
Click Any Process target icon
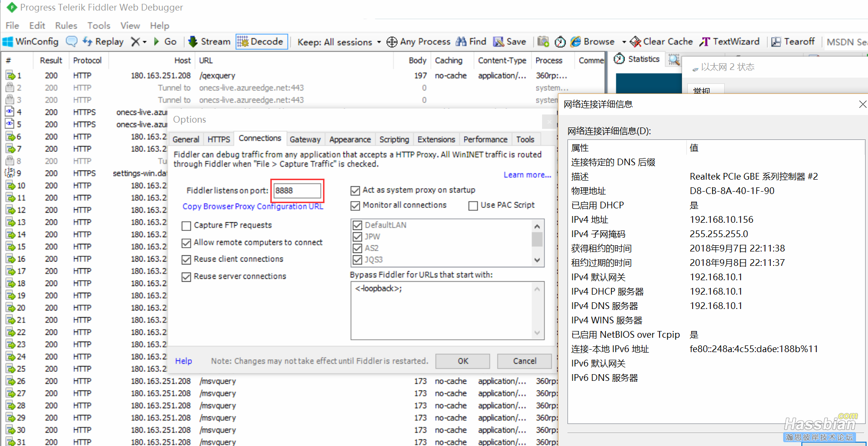392,42
